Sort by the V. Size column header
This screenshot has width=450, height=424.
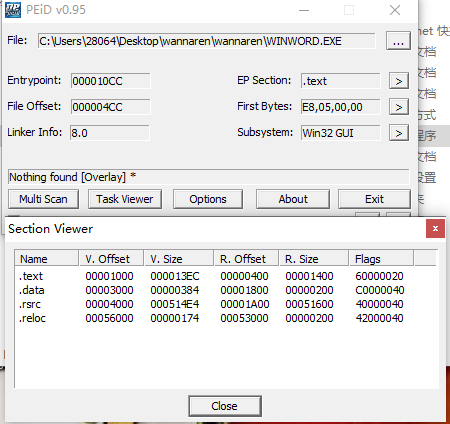(179, 259)
